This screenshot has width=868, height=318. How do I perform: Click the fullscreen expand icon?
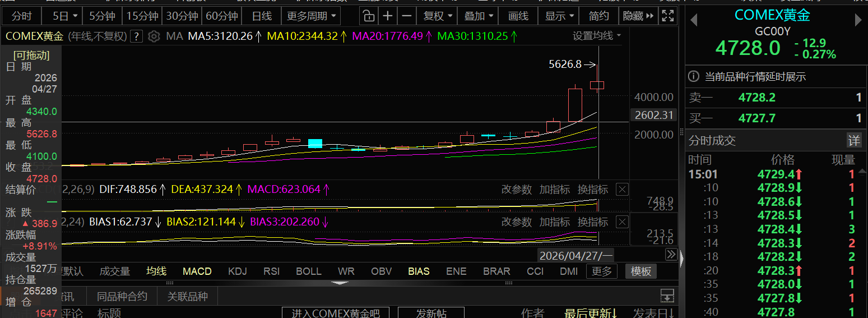click(667, 16)
